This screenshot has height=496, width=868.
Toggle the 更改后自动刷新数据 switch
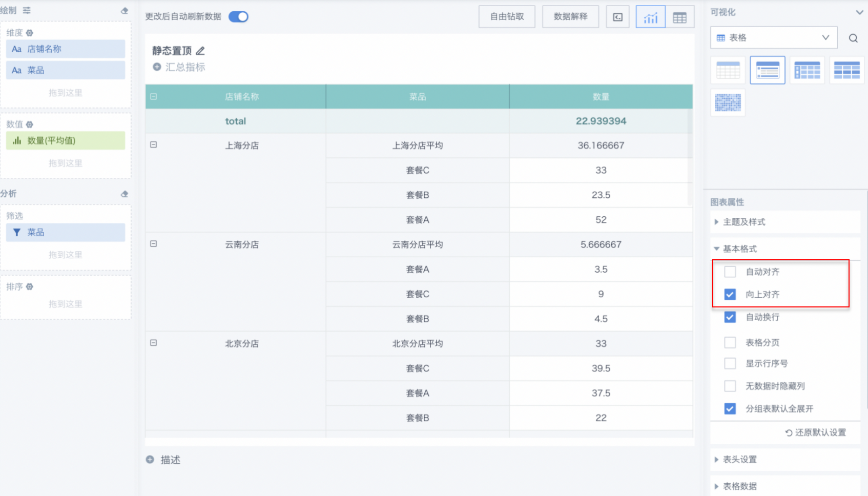point(238,17)
